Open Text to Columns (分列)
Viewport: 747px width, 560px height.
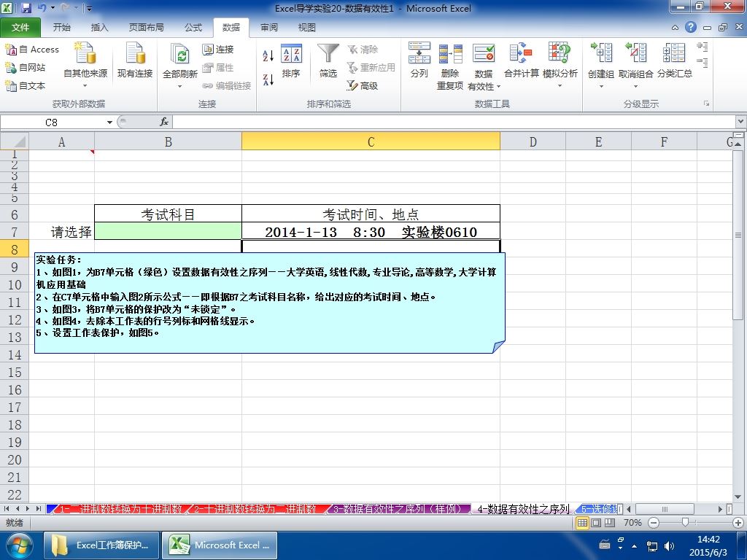(x=419, y=61)
